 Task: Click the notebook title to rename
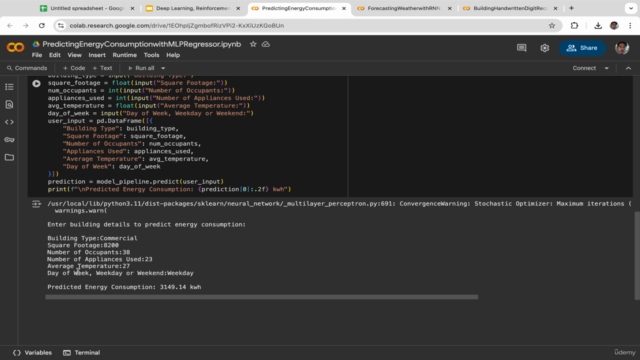[142, 44]
